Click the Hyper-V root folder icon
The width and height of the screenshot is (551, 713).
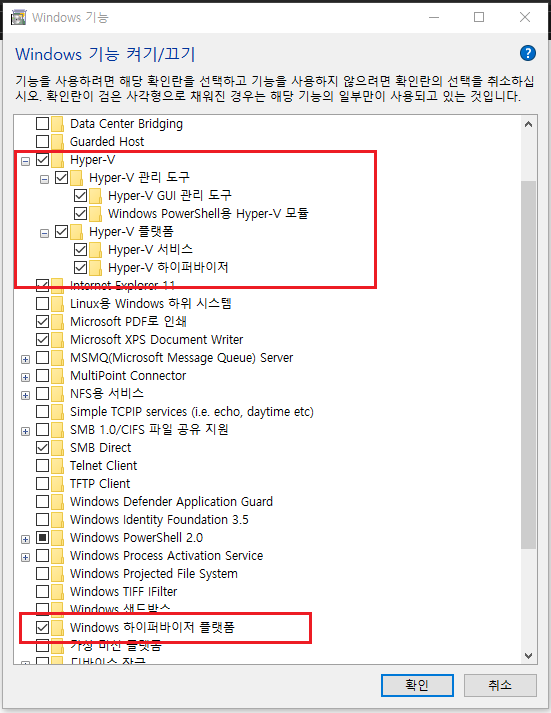tap(57, 160)
